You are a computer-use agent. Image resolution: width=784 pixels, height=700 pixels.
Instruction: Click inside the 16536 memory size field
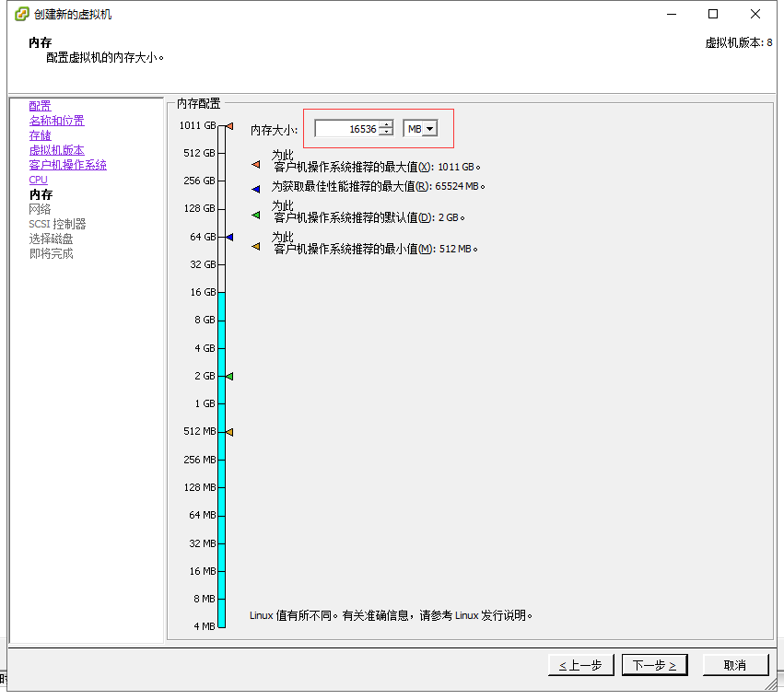click(x=345, y=128)
